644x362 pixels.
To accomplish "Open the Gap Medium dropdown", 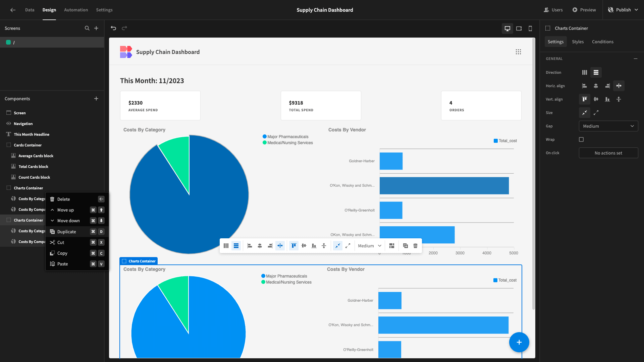I will [x=608, y=126].
